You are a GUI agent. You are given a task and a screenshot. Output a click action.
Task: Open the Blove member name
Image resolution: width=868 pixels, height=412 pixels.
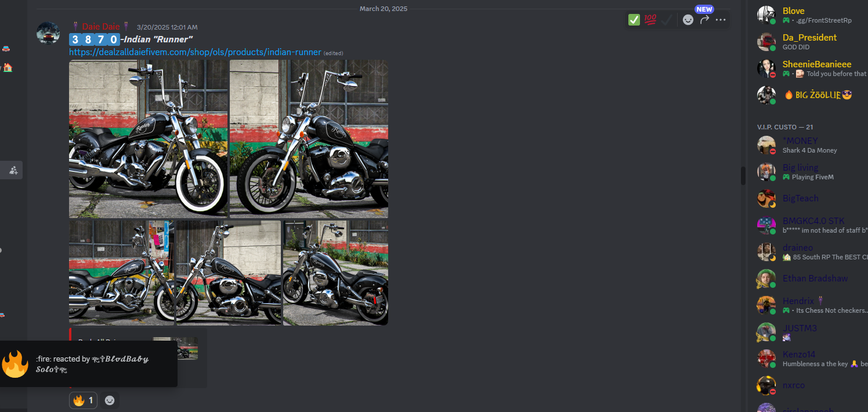793,10
